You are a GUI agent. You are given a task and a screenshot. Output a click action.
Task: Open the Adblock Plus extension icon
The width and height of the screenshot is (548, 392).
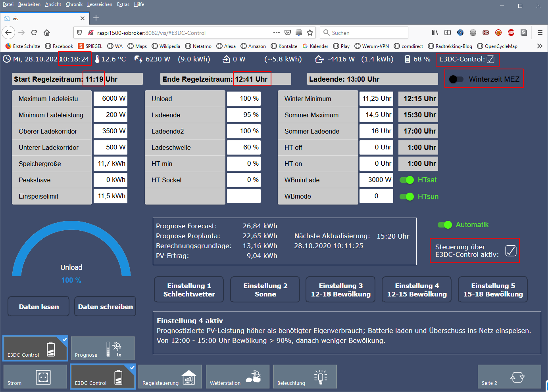point(511,33)
